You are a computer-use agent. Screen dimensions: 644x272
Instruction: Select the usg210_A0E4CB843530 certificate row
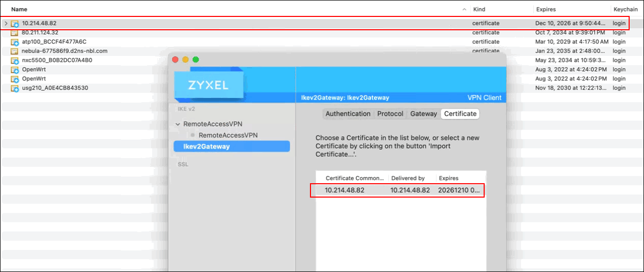[322, 88]
